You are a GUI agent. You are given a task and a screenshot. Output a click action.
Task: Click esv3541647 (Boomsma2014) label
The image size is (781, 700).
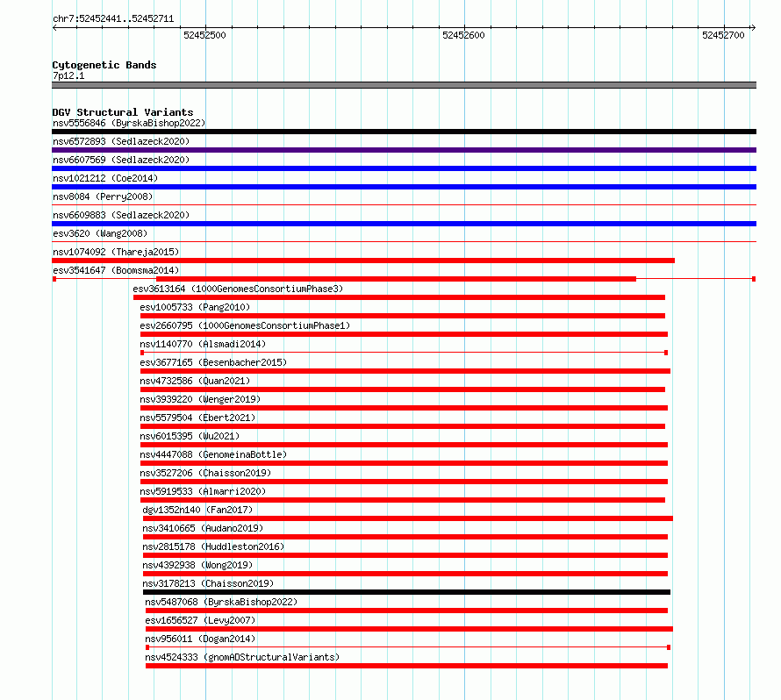point(116,270)
